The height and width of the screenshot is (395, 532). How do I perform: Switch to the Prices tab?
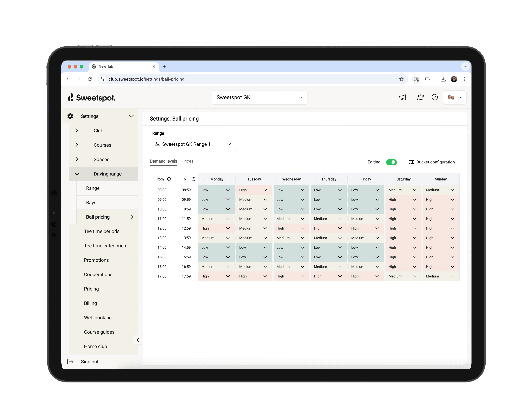click(x=187, y=161)
